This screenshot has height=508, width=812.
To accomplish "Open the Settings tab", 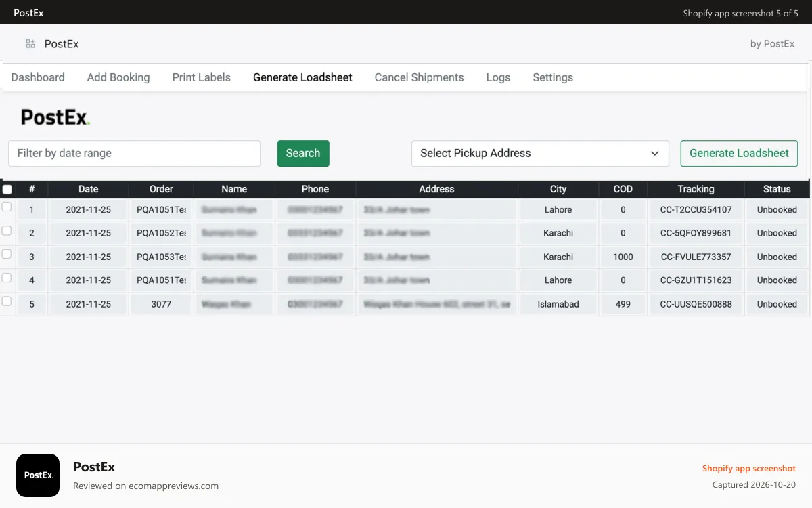I will pyautogui.click(x=553, y=77).
